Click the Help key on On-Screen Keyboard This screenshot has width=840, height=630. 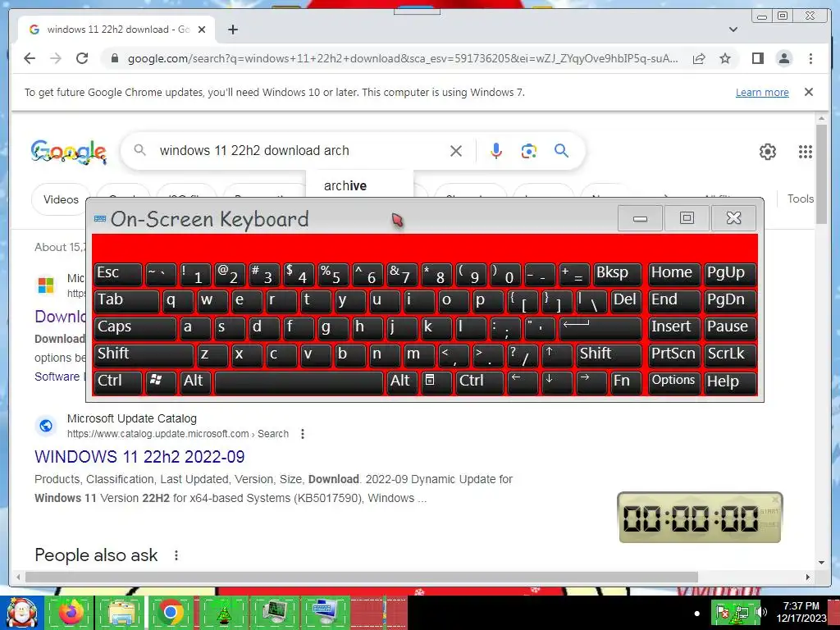coord(729,381)
